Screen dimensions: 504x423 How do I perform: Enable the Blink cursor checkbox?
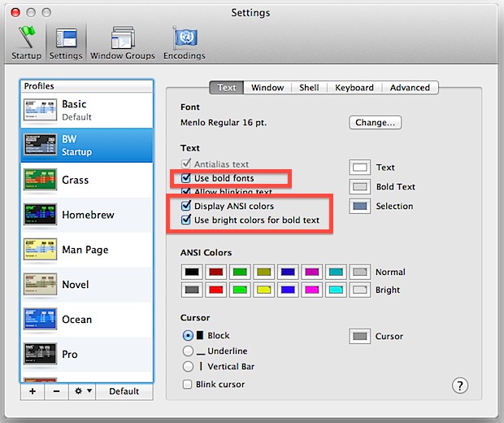click(x=187, y=385)
